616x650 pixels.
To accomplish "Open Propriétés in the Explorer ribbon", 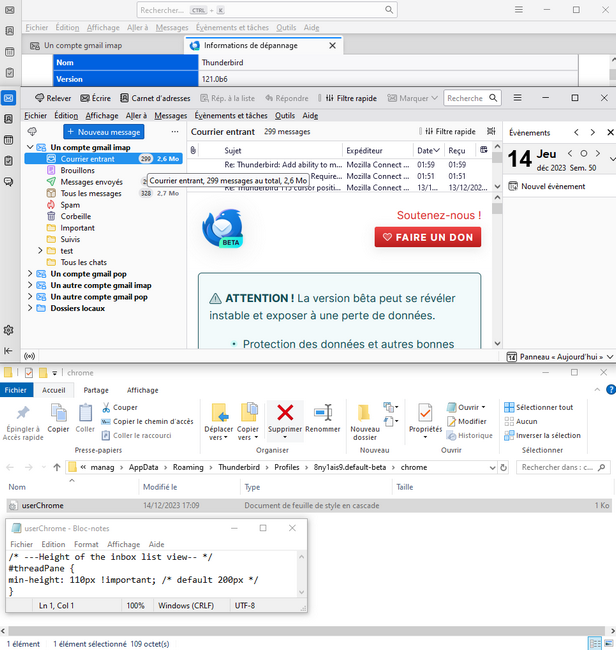I will click(425, 421).
